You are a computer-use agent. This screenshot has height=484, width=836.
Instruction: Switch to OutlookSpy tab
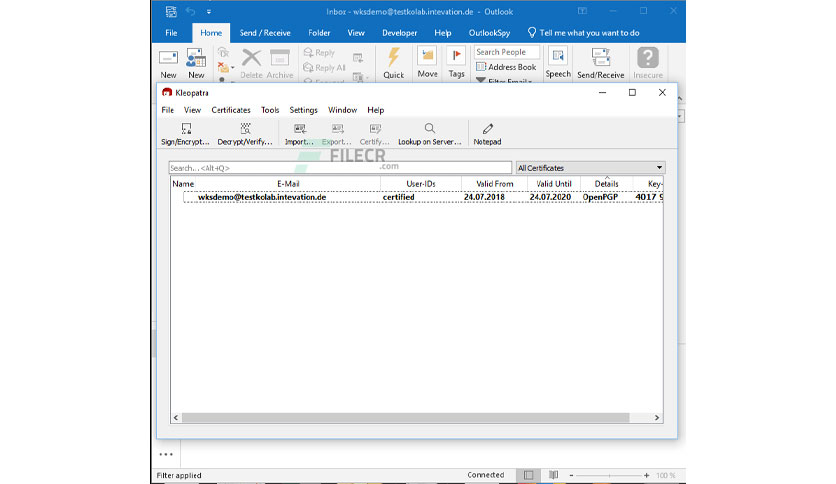click(489, 33)
